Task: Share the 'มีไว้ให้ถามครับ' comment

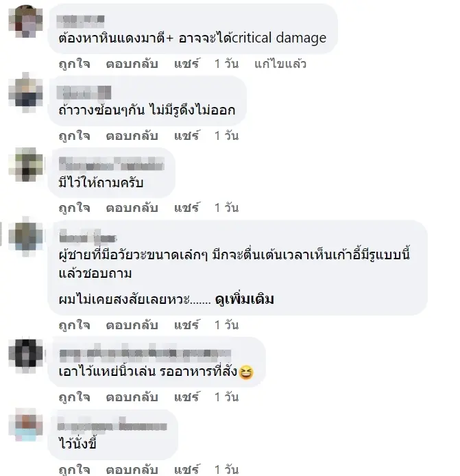Action: (187, 208)
